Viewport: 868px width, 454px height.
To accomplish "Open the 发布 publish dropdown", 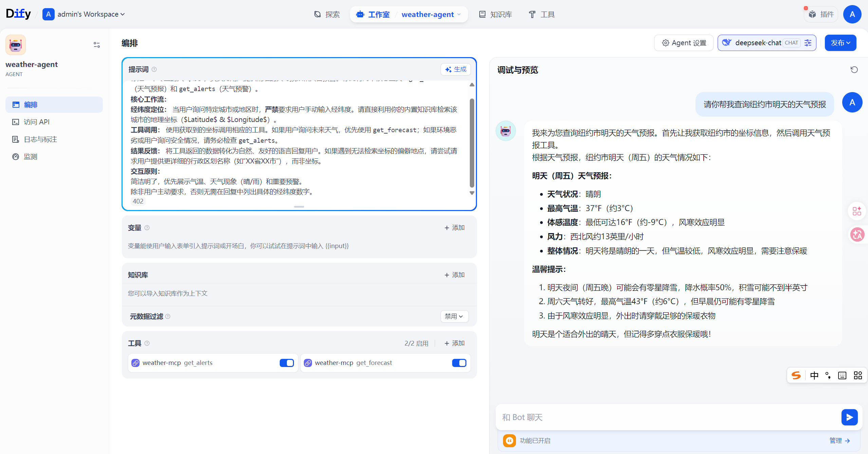I will click(841, 43).
